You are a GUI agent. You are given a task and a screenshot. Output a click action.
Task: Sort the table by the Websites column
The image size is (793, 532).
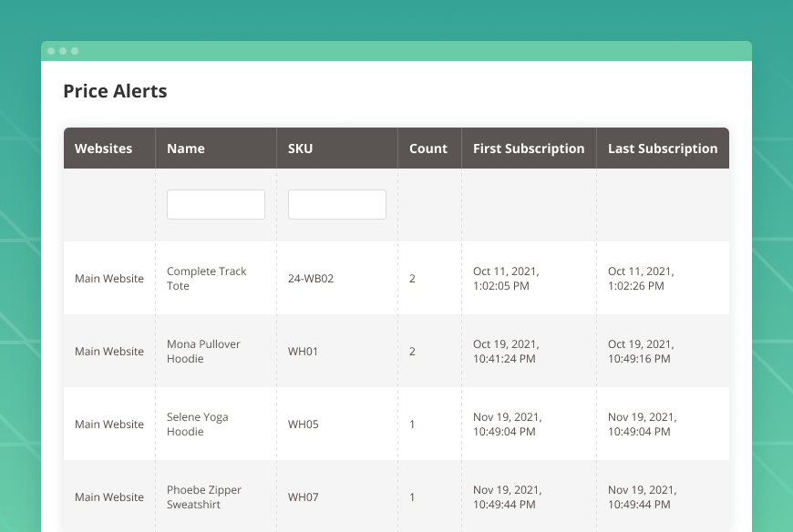point(103,148)
